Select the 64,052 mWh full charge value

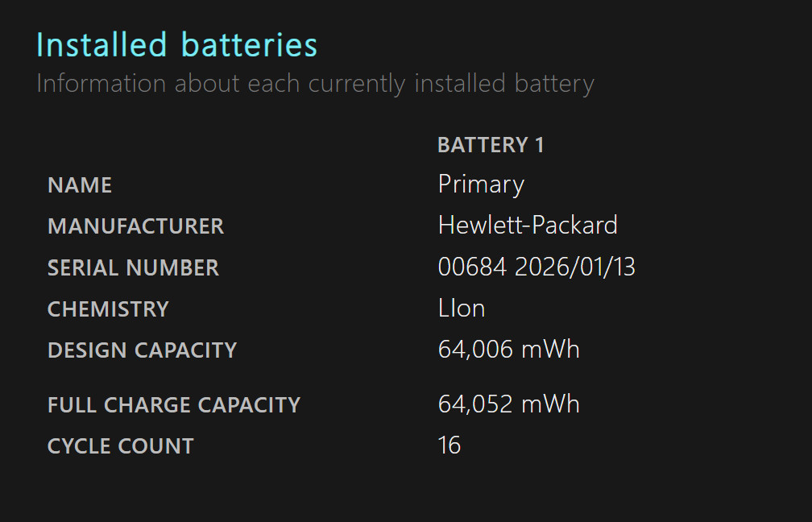coord(508,404)
